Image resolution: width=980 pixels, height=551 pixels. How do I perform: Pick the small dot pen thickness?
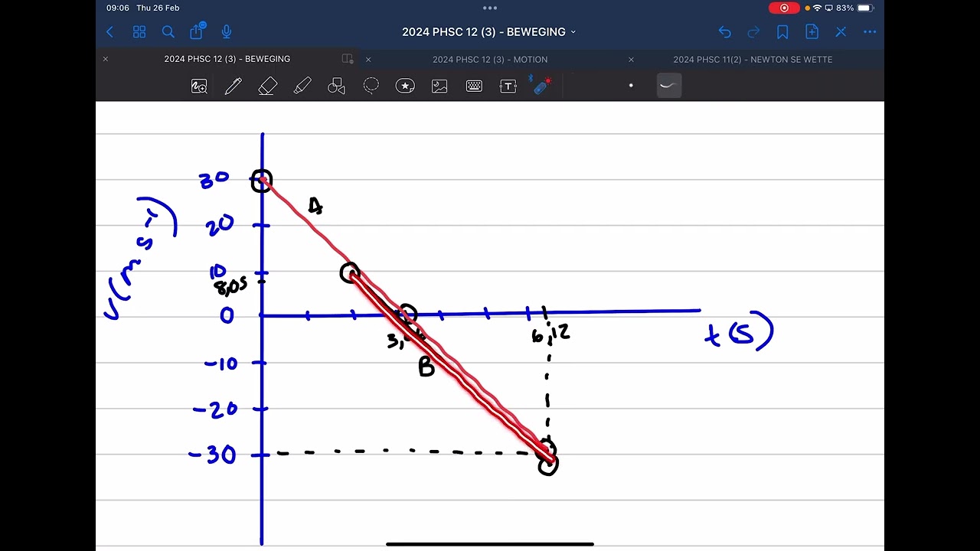[x=631, y=86]
